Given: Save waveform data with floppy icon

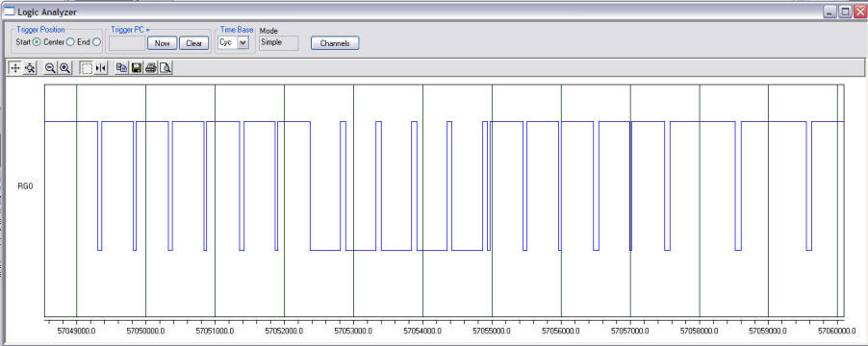Looking at the screenshot, I should click(136, 68).
